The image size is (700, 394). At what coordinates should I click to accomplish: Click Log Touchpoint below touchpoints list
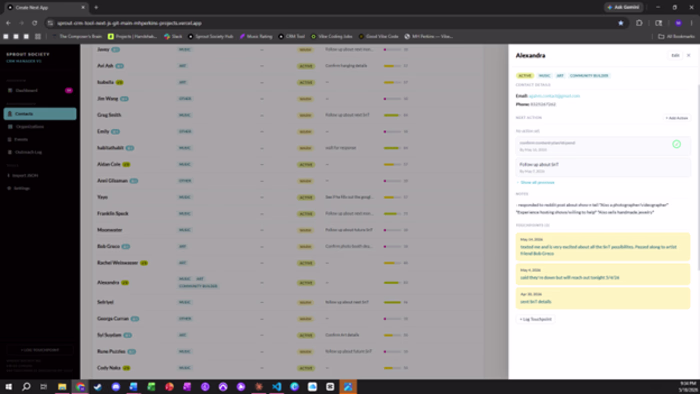(536, 319)
